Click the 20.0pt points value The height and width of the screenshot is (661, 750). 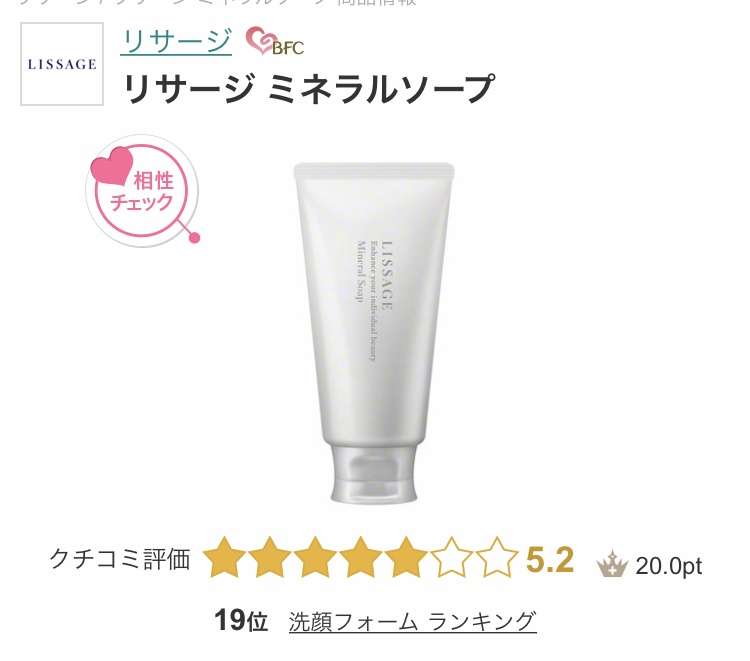tap(668, 566)
